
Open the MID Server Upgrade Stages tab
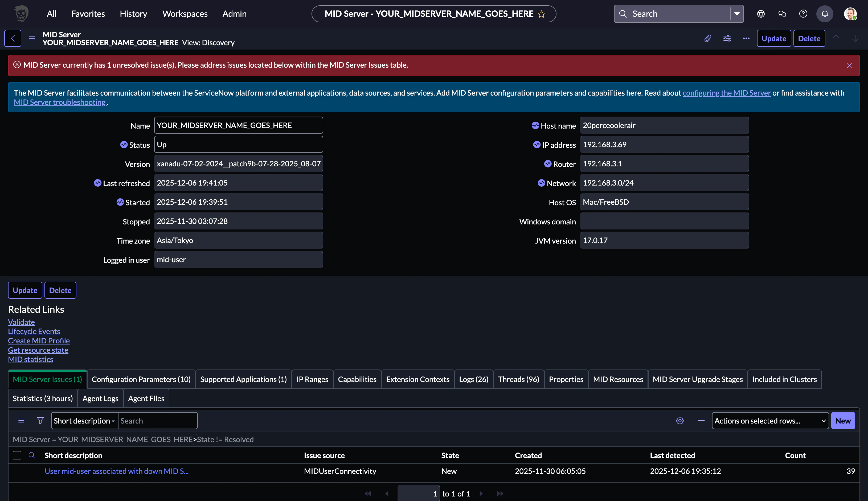pyautogui.click(x=698, y=379)
